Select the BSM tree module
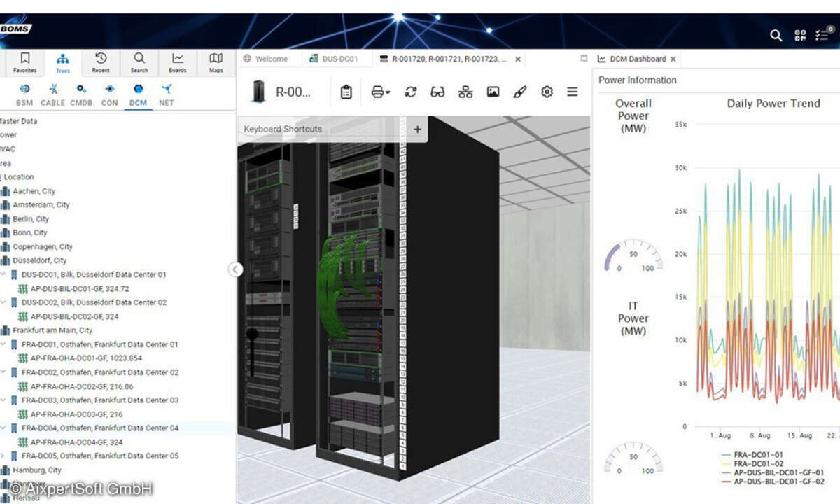This screenshot has width=840, height=504. [x=24, y=95]
